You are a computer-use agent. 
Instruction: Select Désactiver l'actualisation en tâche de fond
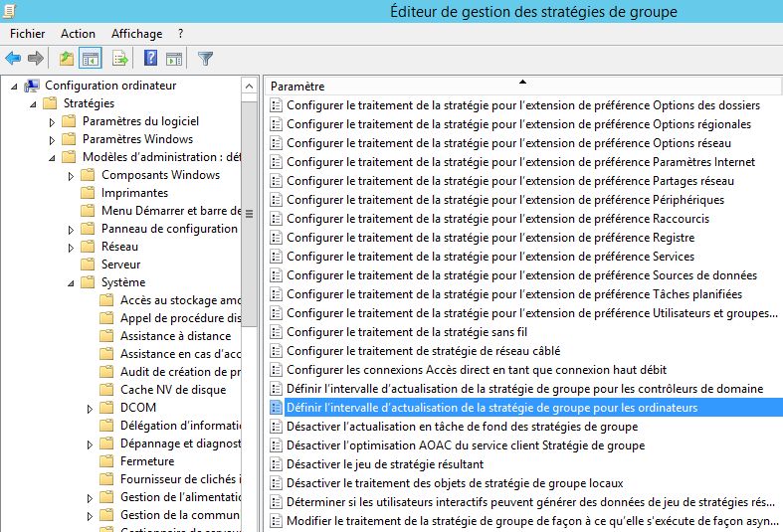click(462, 427)
